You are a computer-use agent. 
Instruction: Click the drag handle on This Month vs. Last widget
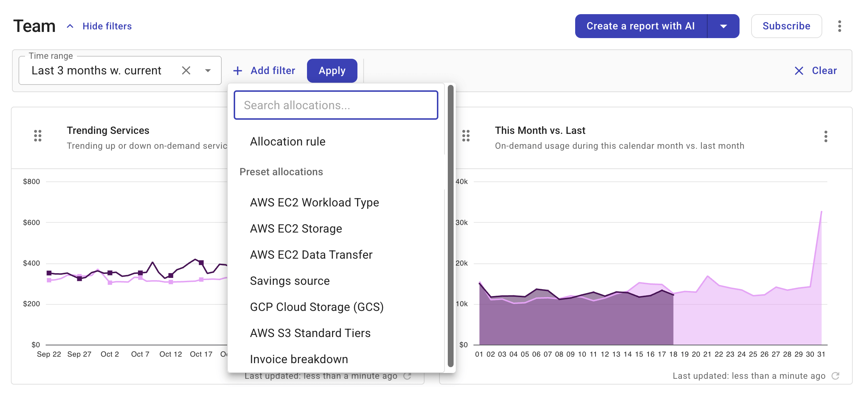pyautogui.click(x=466, y=136)
